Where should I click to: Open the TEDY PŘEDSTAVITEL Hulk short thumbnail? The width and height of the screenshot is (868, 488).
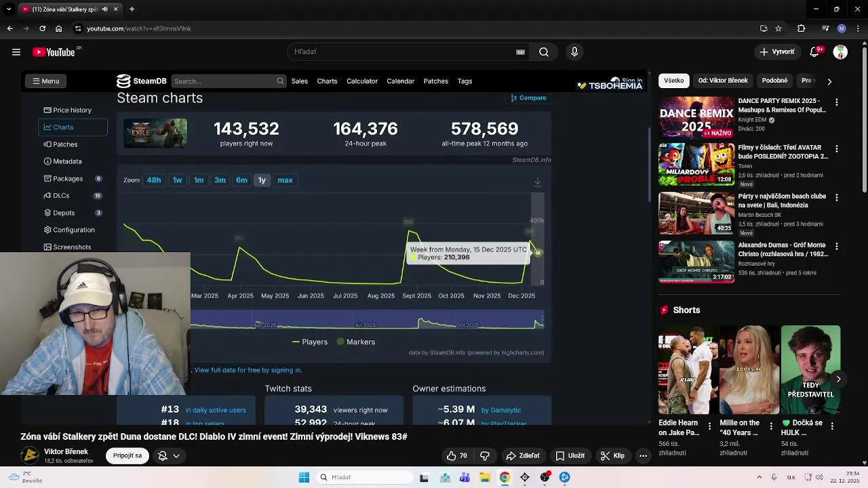coord(810,370)
